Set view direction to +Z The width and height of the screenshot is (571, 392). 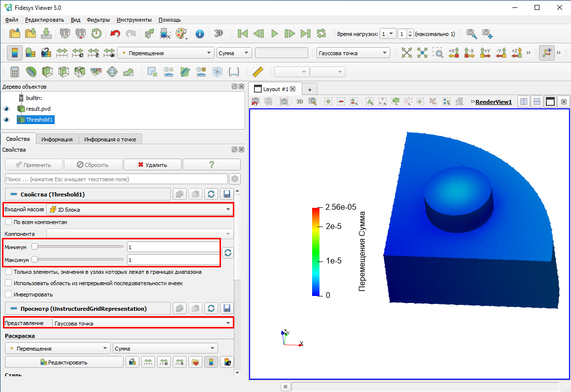tap(517, 53)
